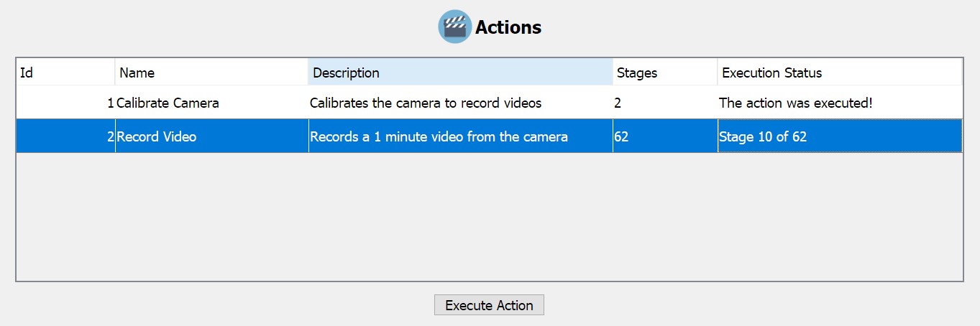Click the Stages column header
This screenshot has width=980, height=326.
[x=664, y=73]
